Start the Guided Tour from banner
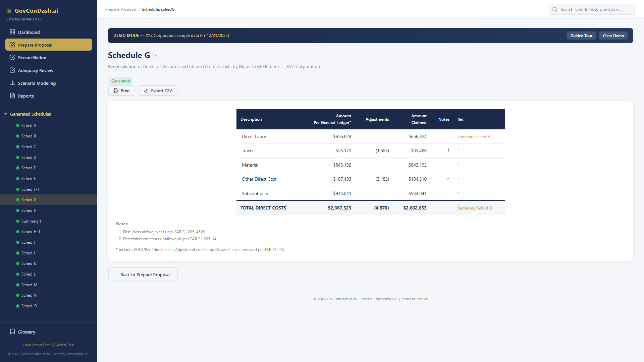Image resolution: width=644 pixels, height=362 pixels. tap(581, 36)
